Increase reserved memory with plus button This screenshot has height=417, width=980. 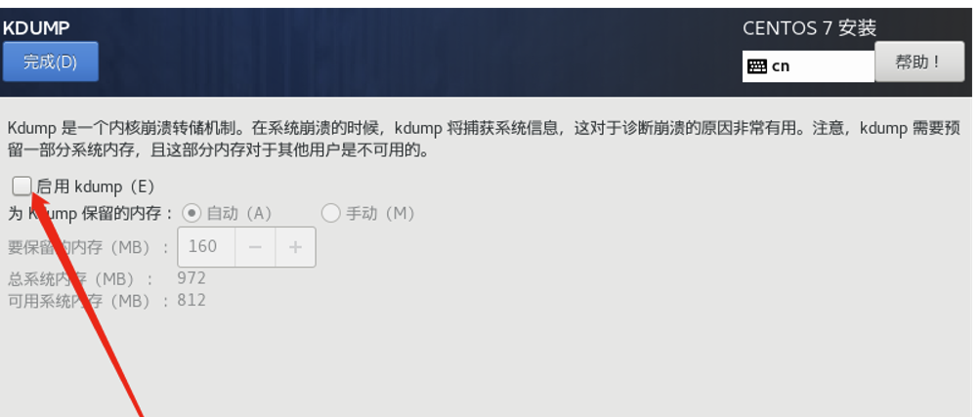point(295,247)
